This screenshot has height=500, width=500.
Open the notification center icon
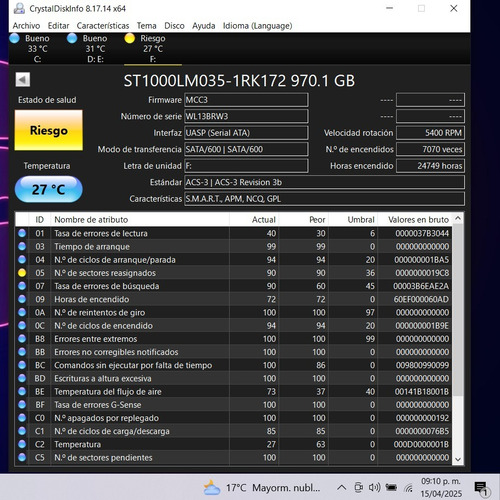coord(482,489)
